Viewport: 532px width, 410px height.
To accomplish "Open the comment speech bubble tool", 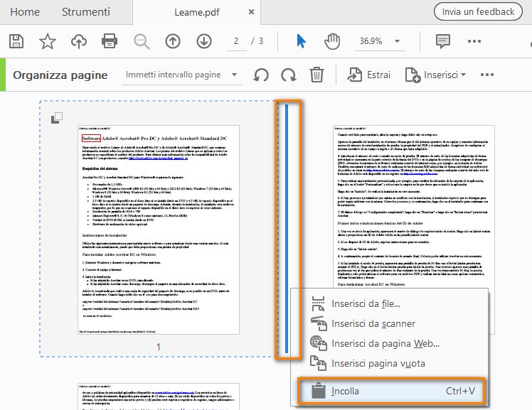I will pyautogui.click(x=443, y=41).
